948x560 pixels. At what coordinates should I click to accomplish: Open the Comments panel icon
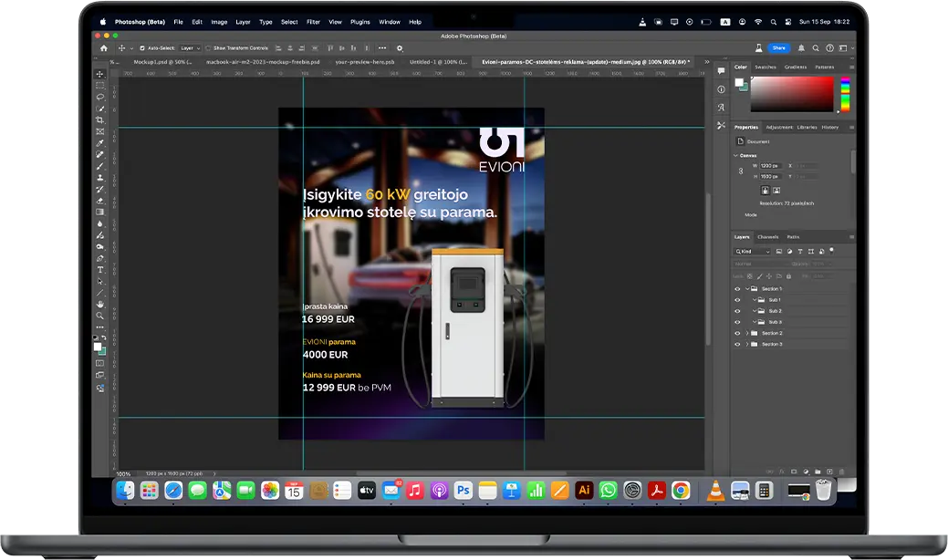(x=722, y=70)
